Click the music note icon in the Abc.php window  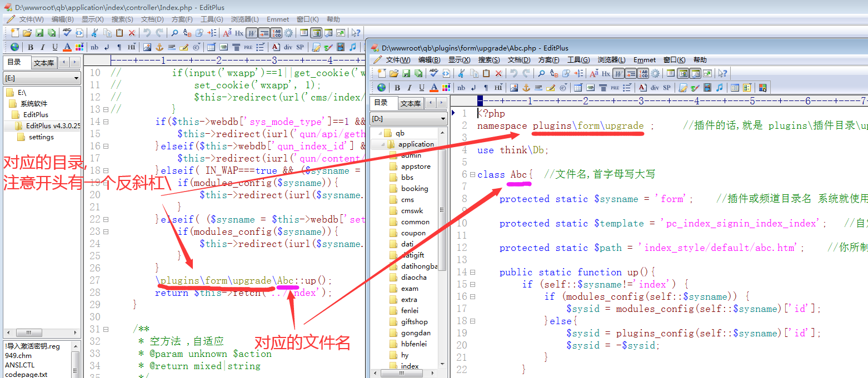[x=720, y=88]
